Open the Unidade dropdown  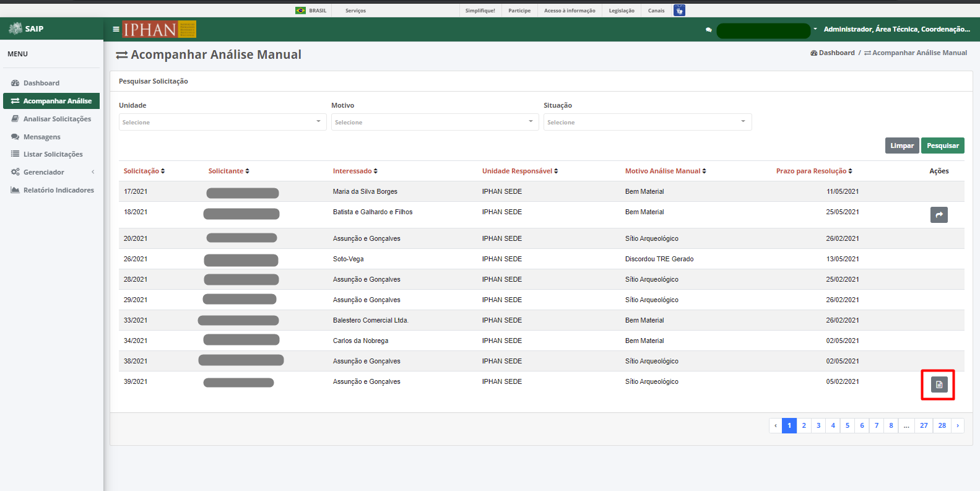(x=222, y=122)
